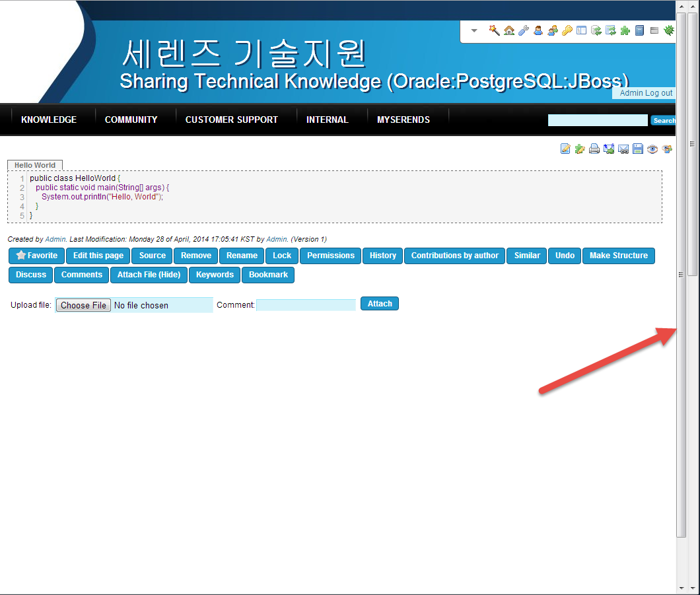Open the blue book icon
The width and height of the screenshot is (700, 595).
point(640,30)
